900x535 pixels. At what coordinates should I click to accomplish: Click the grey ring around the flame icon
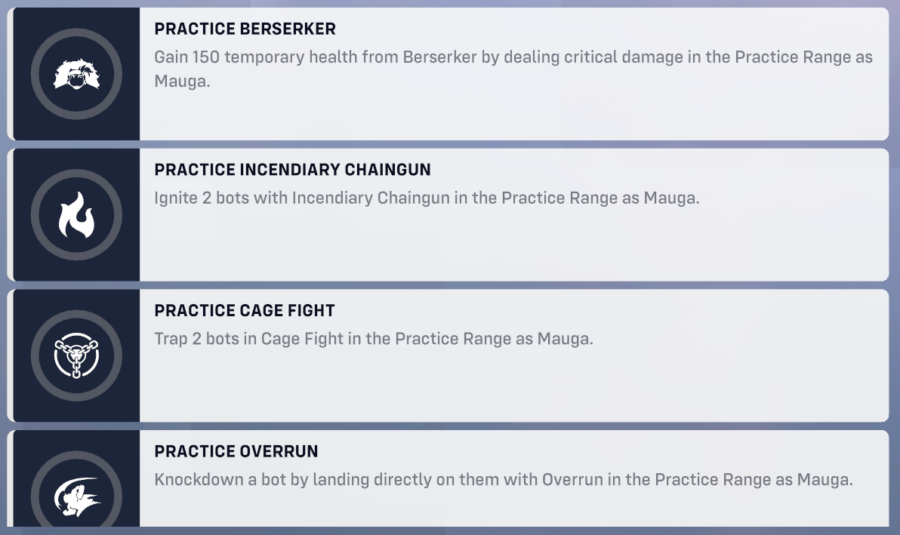coord(38,215)
